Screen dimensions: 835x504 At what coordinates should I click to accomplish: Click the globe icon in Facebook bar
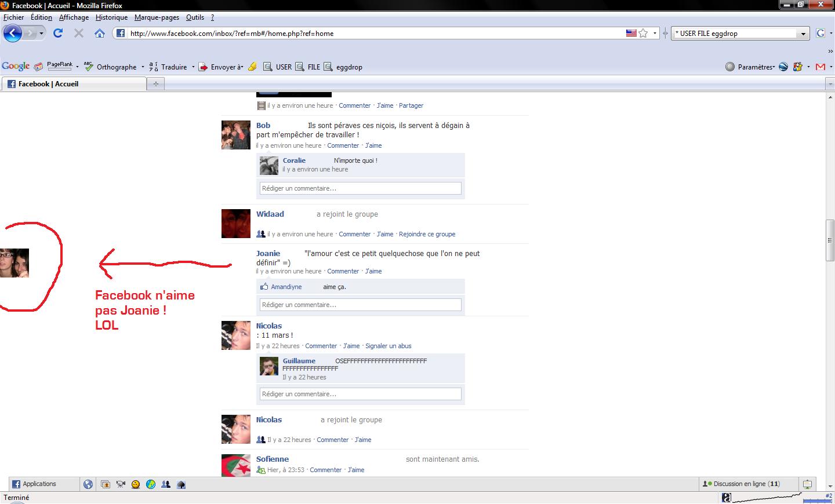click(88, 484)
